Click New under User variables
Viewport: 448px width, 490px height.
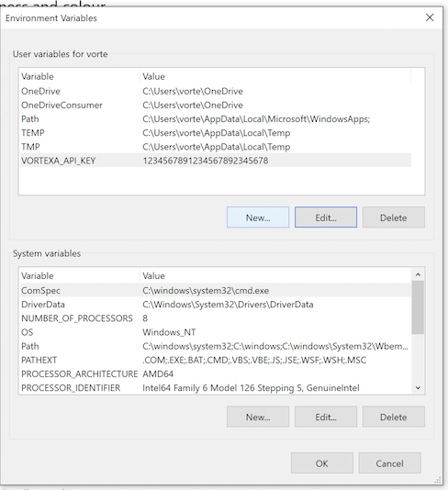click(258, 217)
